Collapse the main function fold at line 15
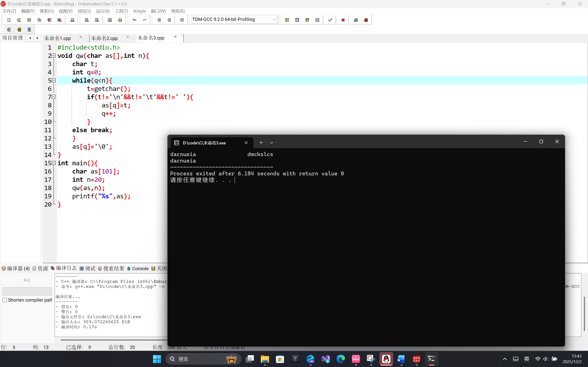This screenshot has width=588, height=367. (54, 163)
